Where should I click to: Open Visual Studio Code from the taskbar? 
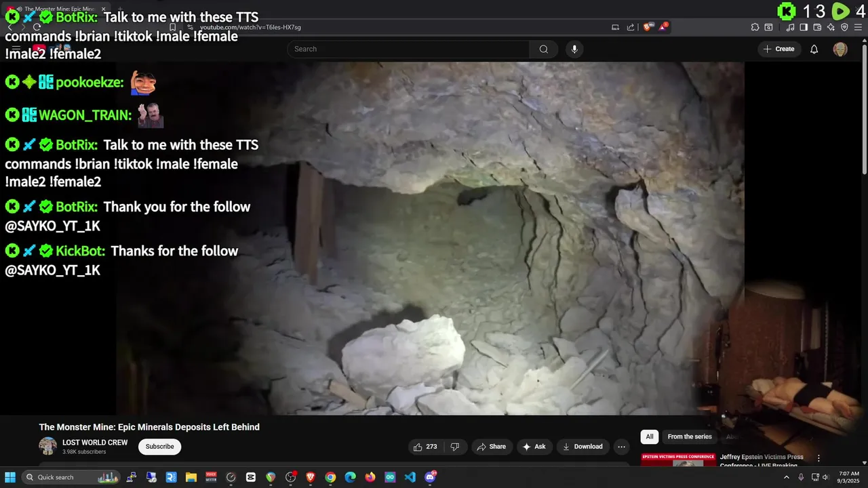410,477
